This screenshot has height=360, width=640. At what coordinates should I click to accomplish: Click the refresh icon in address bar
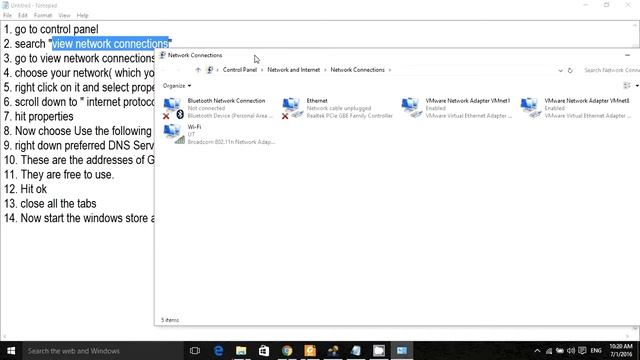coord(570,70)
